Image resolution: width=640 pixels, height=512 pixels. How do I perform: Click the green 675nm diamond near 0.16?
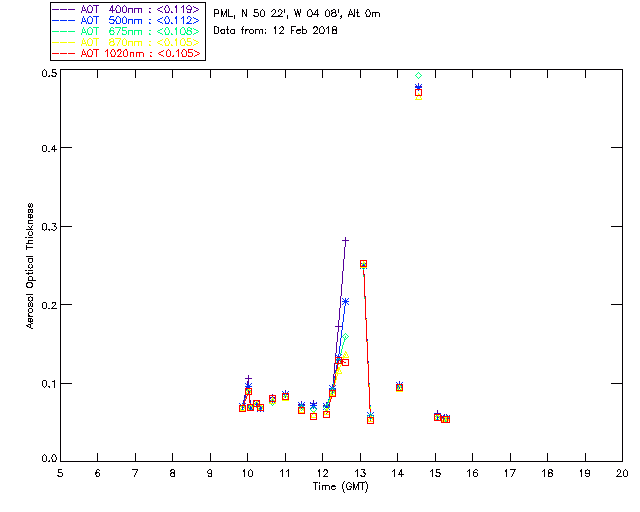345,337
